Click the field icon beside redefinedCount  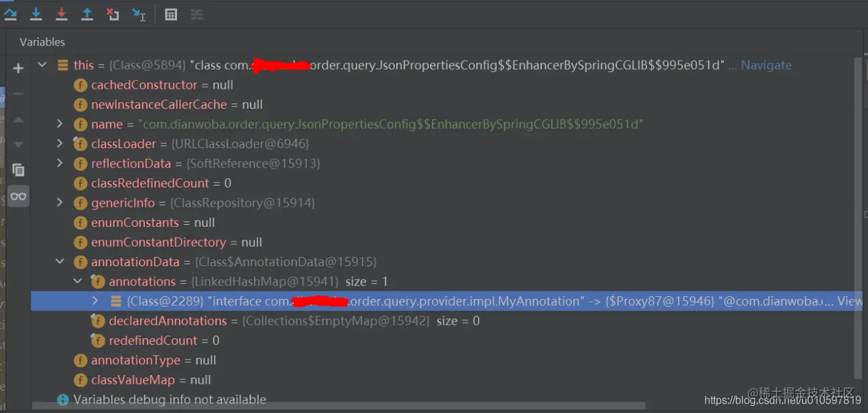pyautogui.click(x=97, y=340)
